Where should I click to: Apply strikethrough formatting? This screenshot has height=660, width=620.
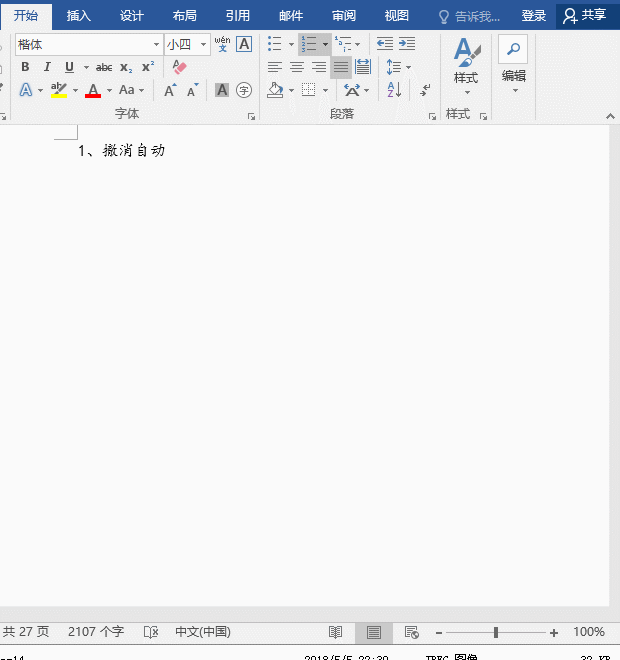tap(104, 67)
